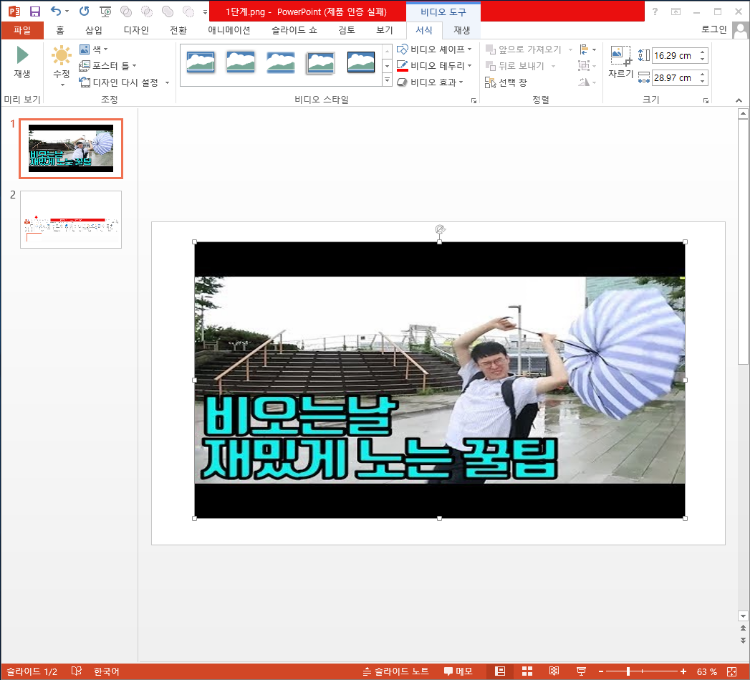The width and height of the screenshot is (750, 680).
Task: Switch to the 홈 tab
Action: [x=60, y=30]
